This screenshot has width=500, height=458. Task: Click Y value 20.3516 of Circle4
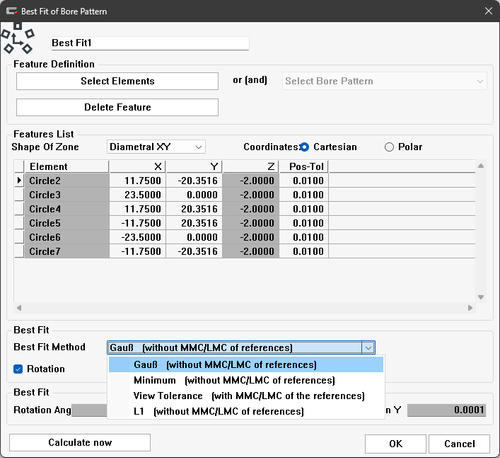point(194,209)
